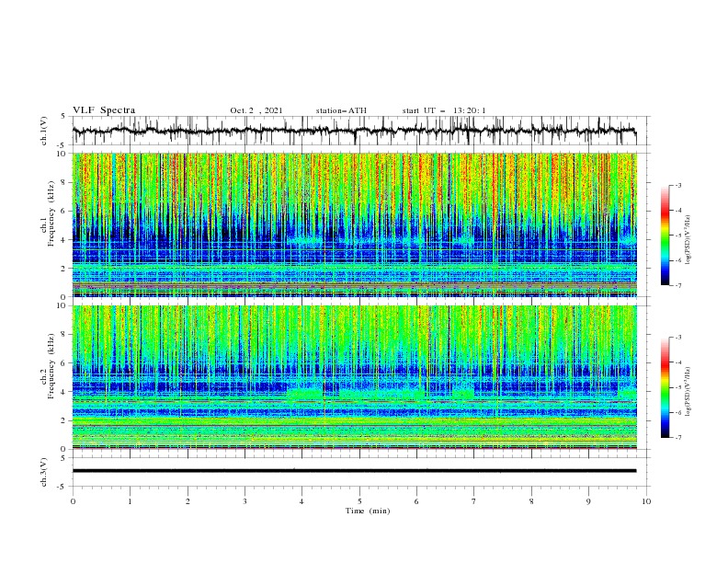The height and width of the screenshot is (563, 728).
Task: Click time axis tick label "3"
Action: click(245, 501)
